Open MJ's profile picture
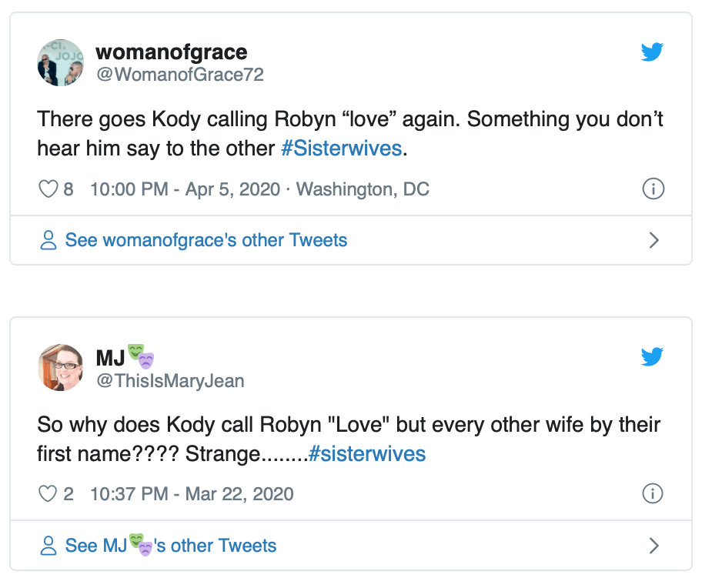The image size is (702, 588). pos(60,367)
